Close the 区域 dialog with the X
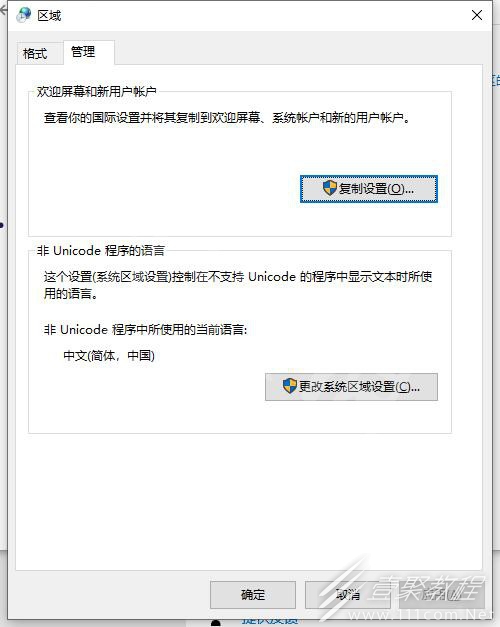Viewport: 500px width, 627px height. (476, 15)
